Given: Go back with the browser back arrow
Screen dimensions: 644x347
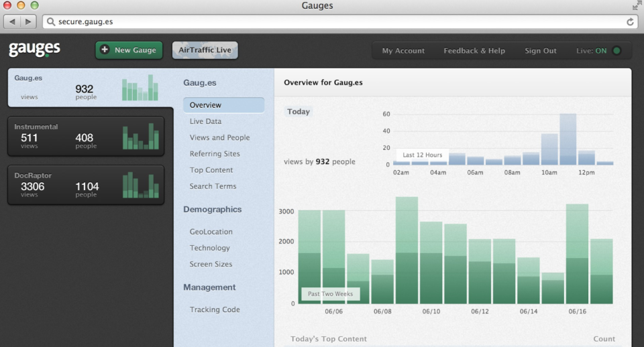Looking at the screenshot, I should point(12,21).
